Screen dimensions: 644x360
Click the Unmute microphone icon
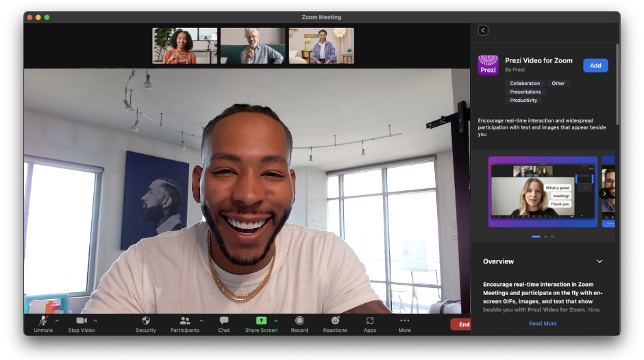point(43,320)
